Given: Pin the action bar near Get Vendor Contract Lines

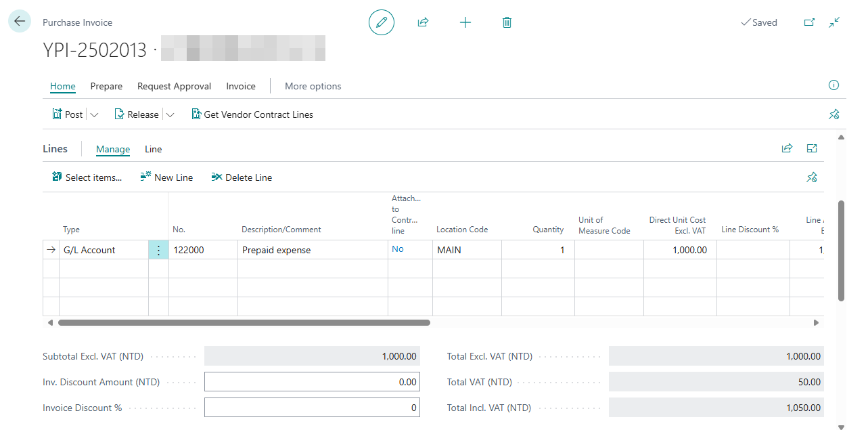Looking at the screenshot, I should 833,114.
